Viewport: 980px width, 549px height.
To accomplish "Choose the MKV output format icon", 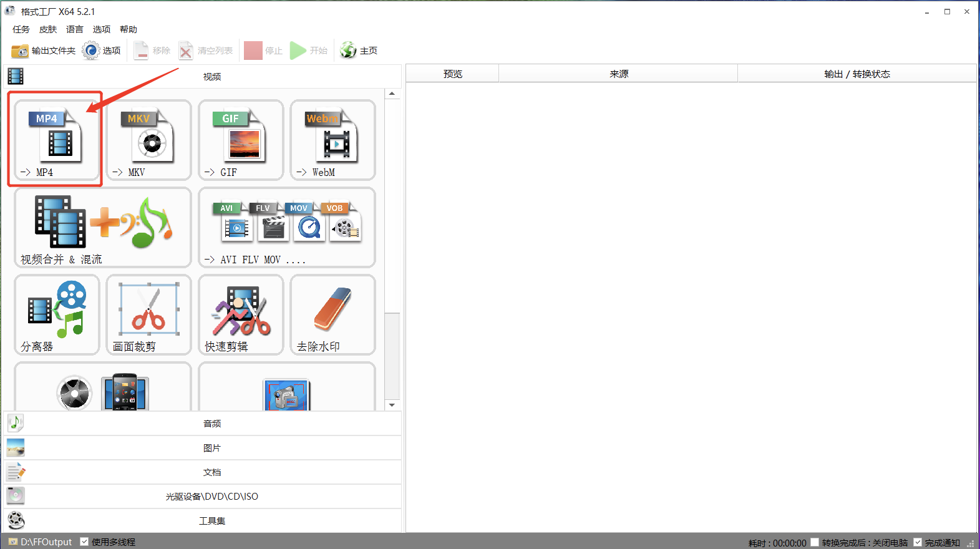I will [148, 140].
